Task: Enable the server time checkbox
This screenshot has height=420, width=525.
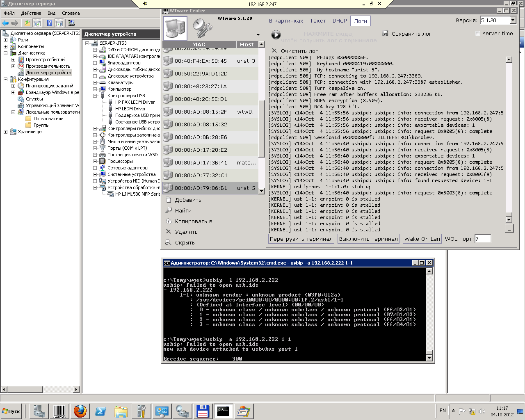Action: pos(477,33)
